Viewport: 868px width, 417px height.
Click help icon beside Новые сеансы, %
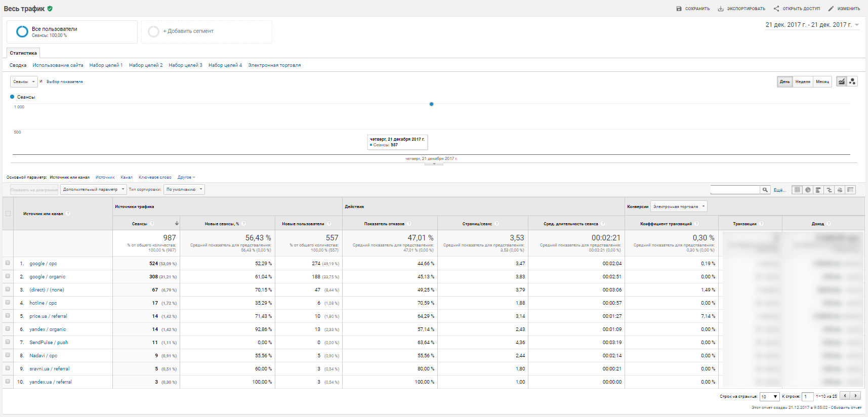pos(243,224)
